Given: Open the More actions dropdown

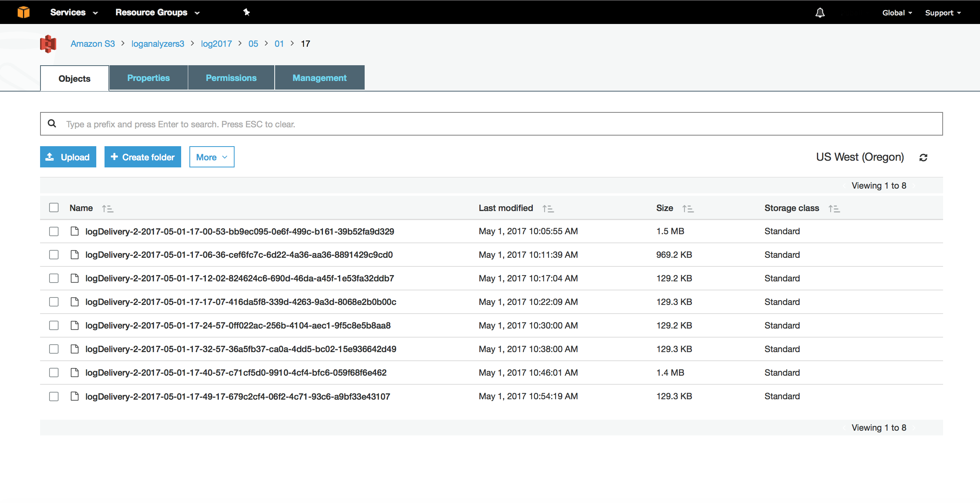Looking at the screenshot, I should point(211,157).
